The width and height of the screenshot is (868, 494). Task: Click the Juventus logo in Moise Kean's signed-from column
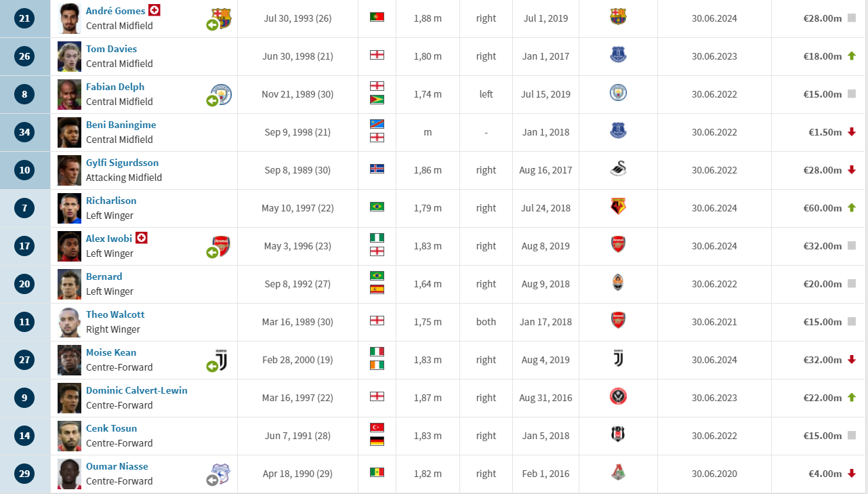[618, 360]
